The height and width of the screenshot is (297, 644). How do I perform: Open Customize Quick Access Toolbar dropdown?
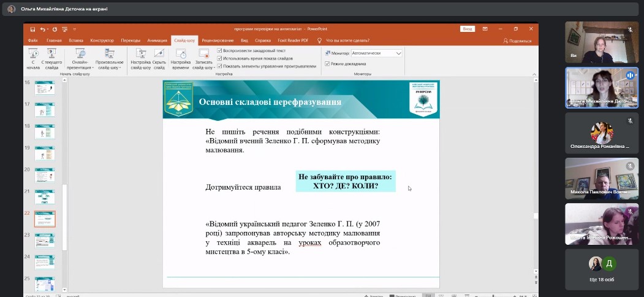tap(74, 29)
